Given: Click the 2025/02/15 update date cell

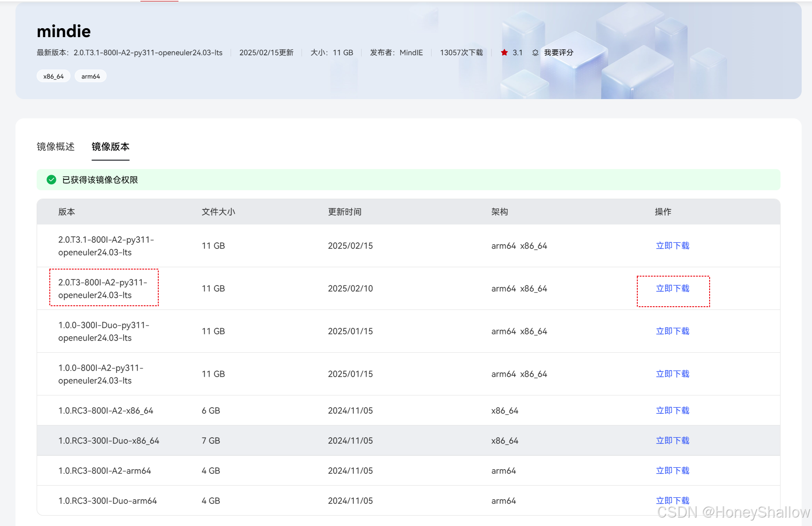Looking at the screenshot, I should pos(350,246).
